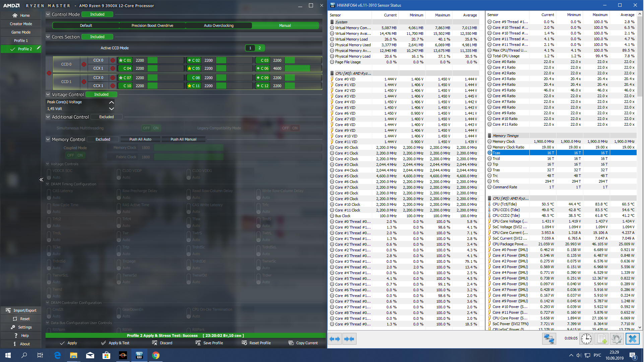Switch to Precision Boost Overdrive mode

tap(152, 25)
